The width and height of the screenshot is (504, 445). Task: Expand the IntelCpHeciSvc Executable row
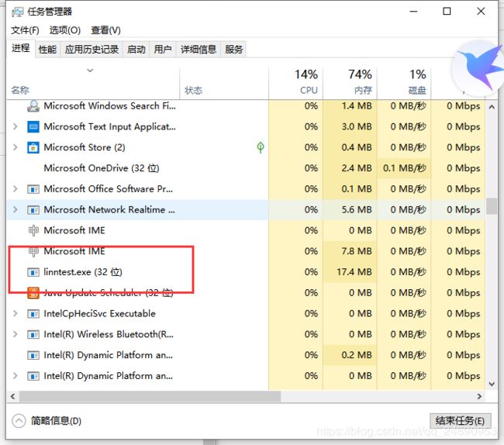(15, 313)
